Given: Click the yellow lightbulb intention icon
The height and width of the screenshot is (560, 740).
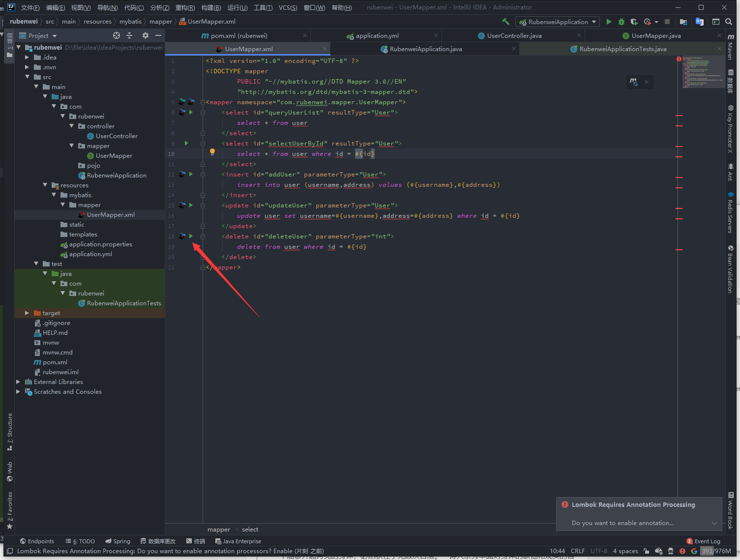Looking at the screenshot, I should 212,152.
